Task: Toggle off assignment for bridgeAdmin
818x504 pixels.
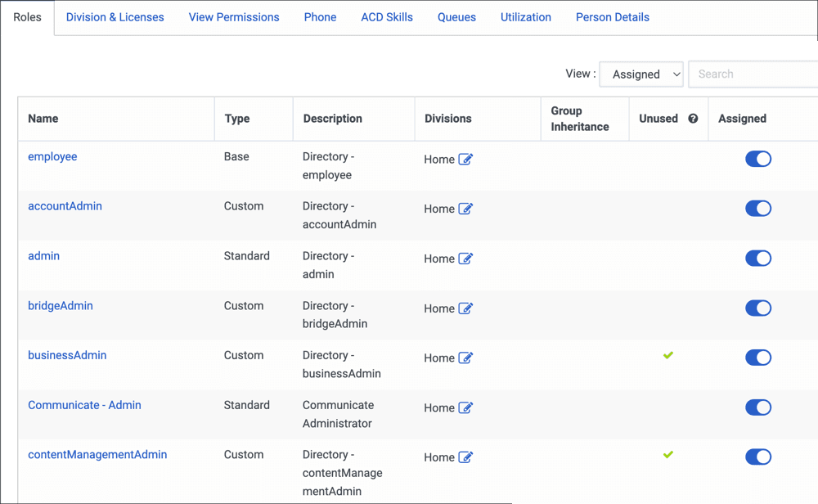Action: click(758, 308)
